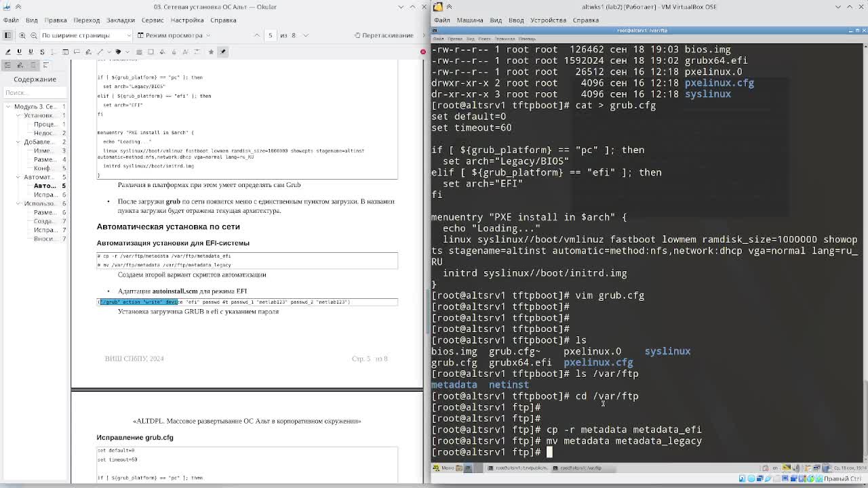
Task: Open VirtualBox's 'Ввод' menu
Action: click(516, 20)
